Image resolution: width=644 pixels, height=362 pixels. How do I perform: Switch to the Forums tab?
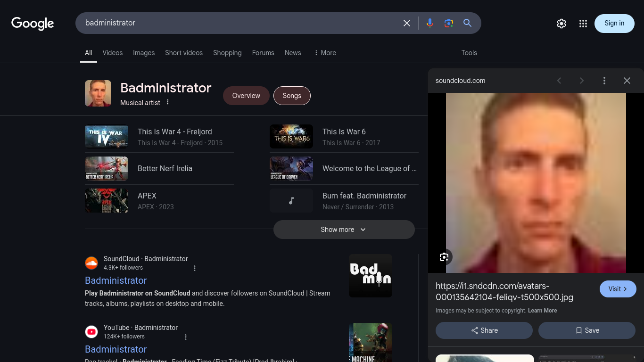pos(263,53)
